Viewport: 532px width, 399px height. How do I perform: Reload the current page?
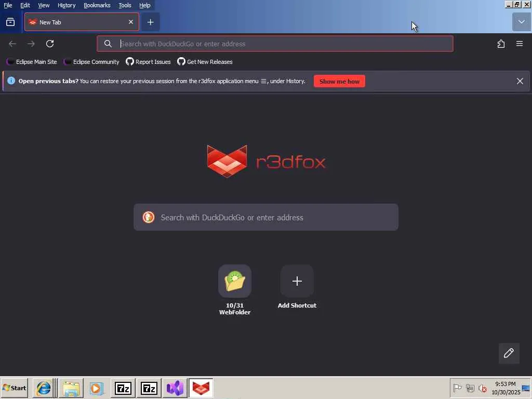[x=50, y=44]
